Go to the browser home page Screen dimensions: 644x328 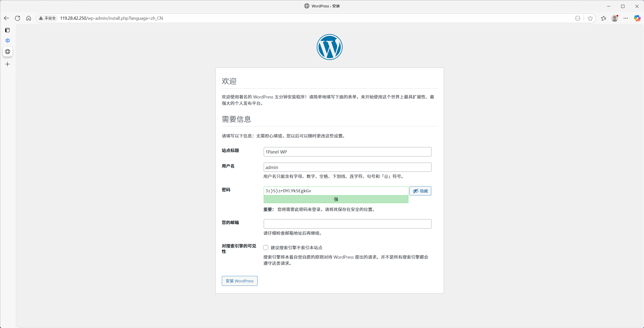(x=29, y=18)
